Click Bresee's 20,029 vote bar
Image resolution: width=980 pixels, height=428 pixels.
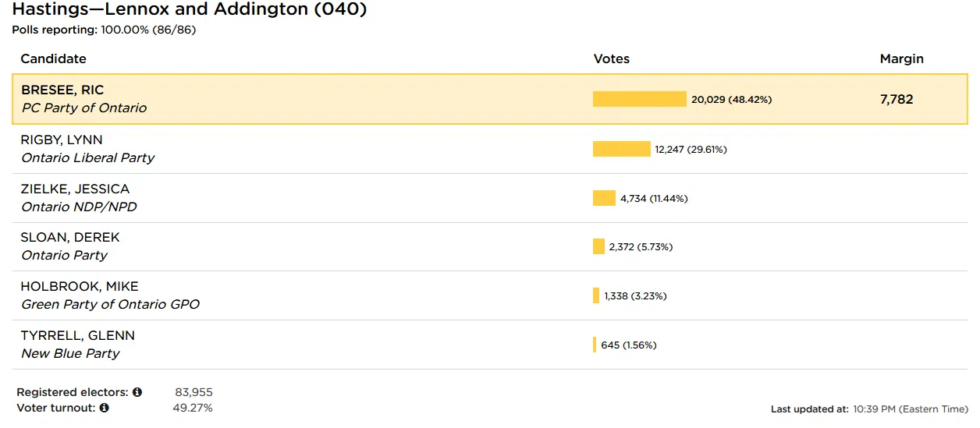[639, 99]
